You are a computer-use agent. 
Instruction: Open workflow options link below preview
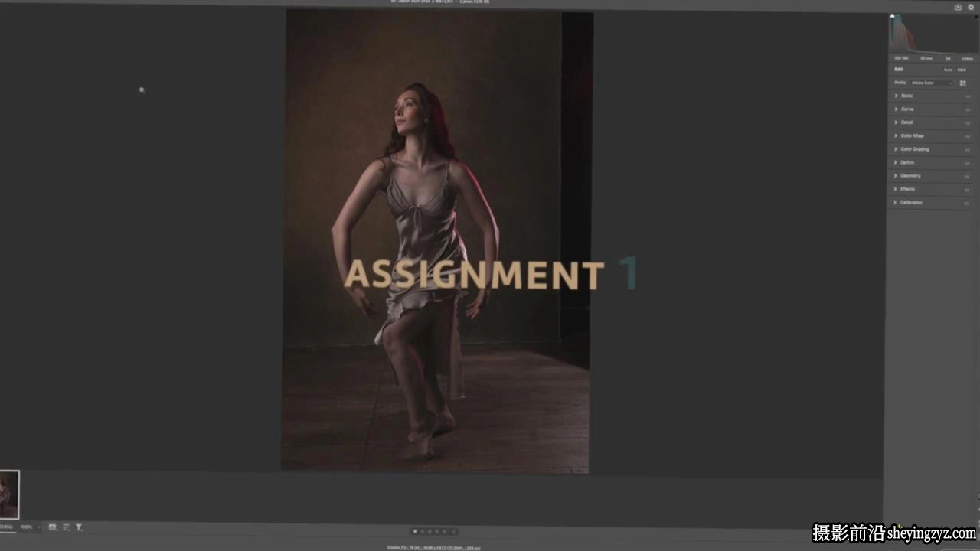click(433, 547)
